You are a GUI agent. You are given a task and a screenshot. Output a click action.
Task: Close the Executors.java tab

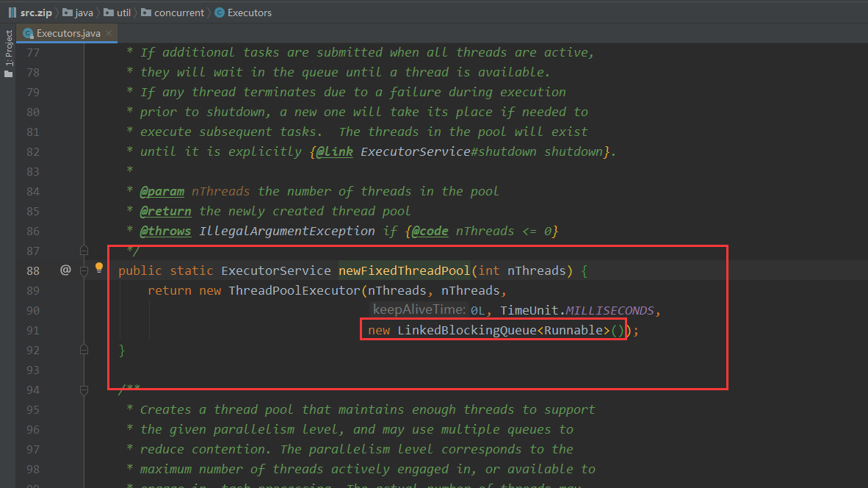109,33
